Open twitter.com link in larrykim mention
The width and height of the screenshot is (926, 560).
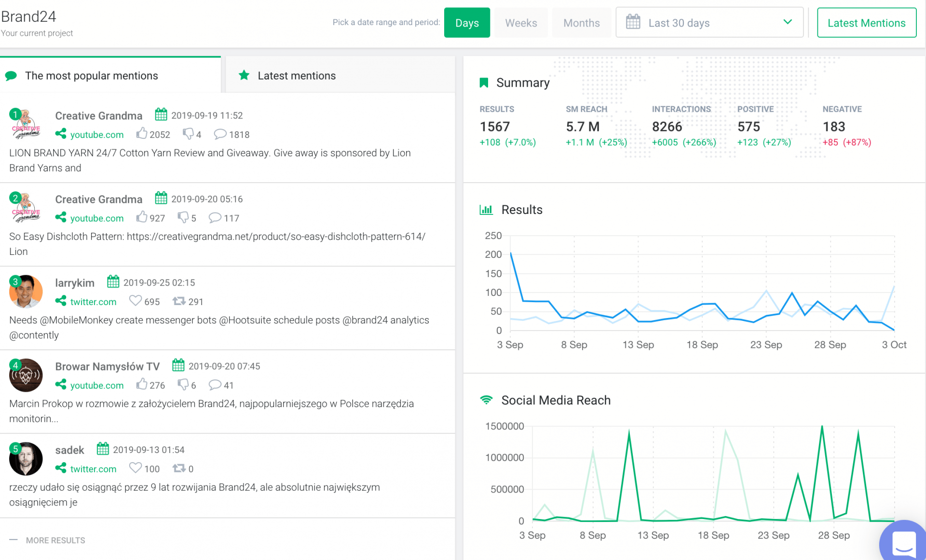coord(93,302)
